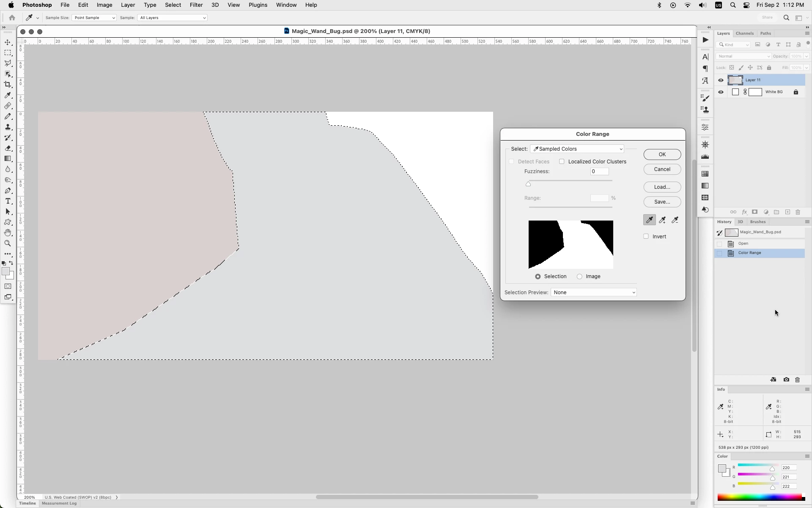Viewport: 812px width, 508px height.
Task: Select the Crop tool
Action: coord(8,85)
